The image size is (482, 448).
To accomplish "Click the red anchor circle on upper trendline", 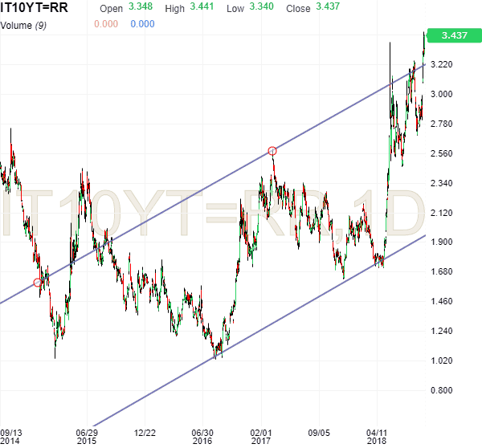I will coord(272,151).
